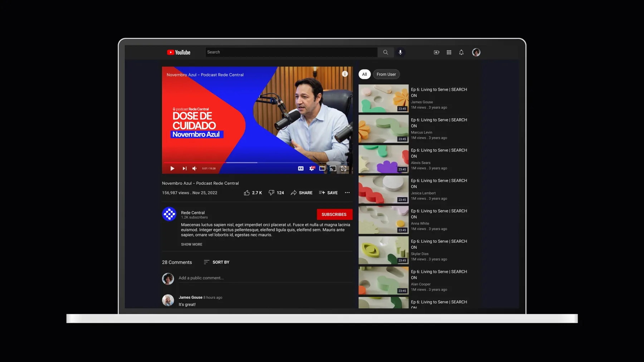Open the notifications bell
644x362 pixels.
tap(461, 52)
